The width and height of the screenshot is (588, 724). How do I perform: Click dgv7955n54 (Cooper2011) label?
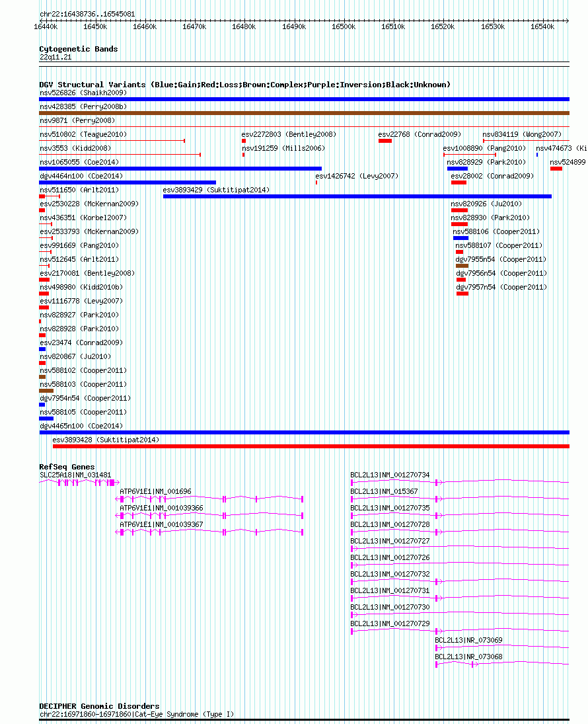(501, 259)
